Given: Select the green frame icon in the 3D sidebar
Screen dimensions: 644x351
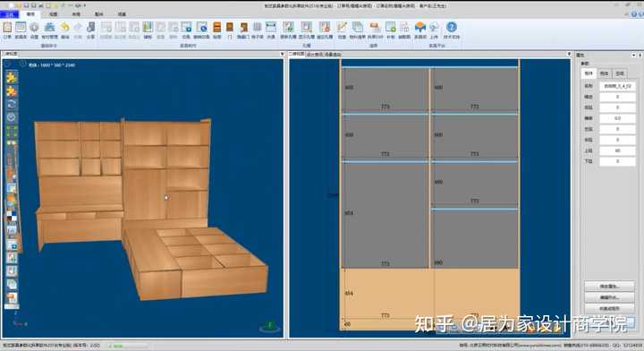Looking at the screenshot, I should (x=12, y=132).
